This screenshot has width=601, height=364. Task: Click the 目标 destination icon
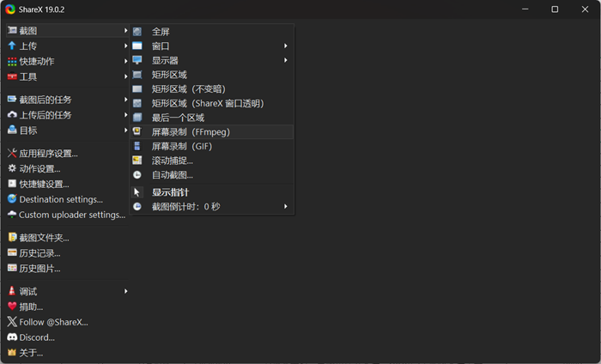[x=12, y=130]
